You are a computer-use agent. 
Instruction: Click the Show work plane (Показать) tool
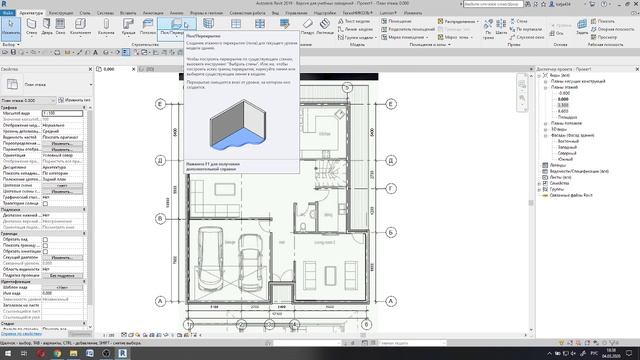click(x=603, y=21)
